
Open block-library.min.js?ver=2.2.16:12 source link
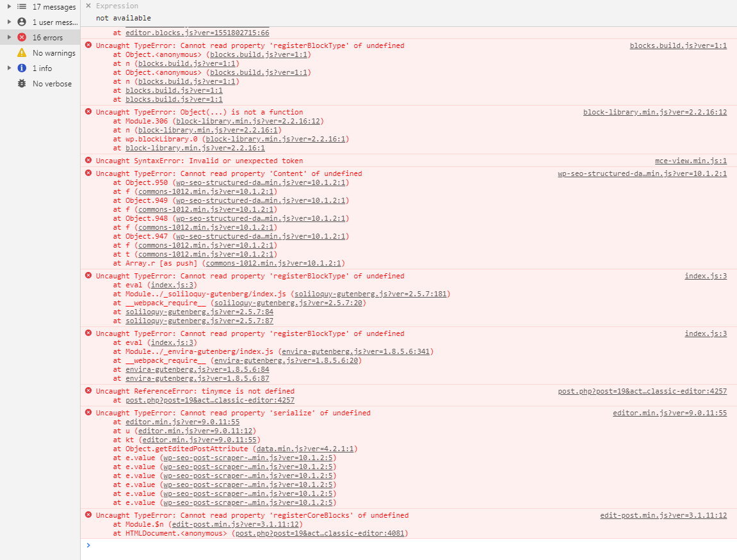point(654,112)
